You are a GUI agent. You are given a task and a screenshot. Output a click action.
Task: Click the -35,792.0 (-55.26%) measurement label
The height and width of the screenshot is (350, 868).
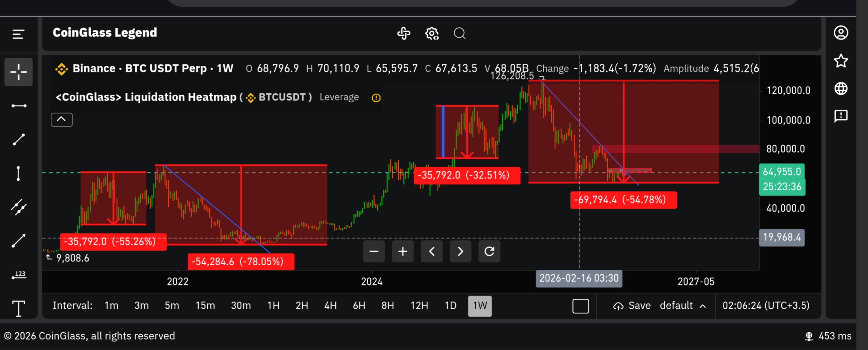(x=113, y=241)
